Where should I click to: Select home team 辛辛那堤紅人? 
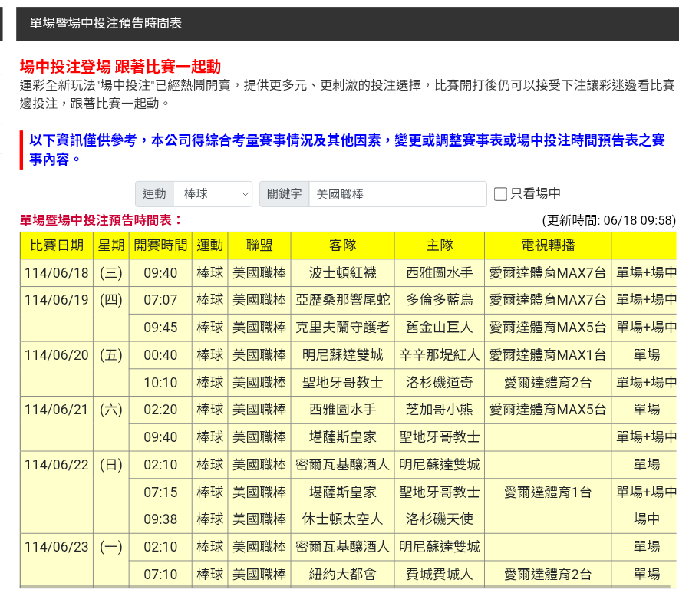click(440, 355)
